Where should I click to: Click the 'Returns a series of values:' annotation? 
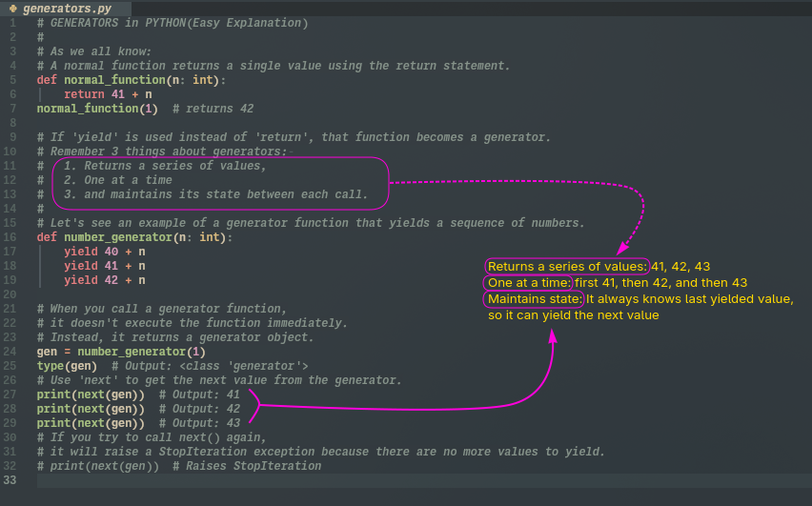coord(567,267)
